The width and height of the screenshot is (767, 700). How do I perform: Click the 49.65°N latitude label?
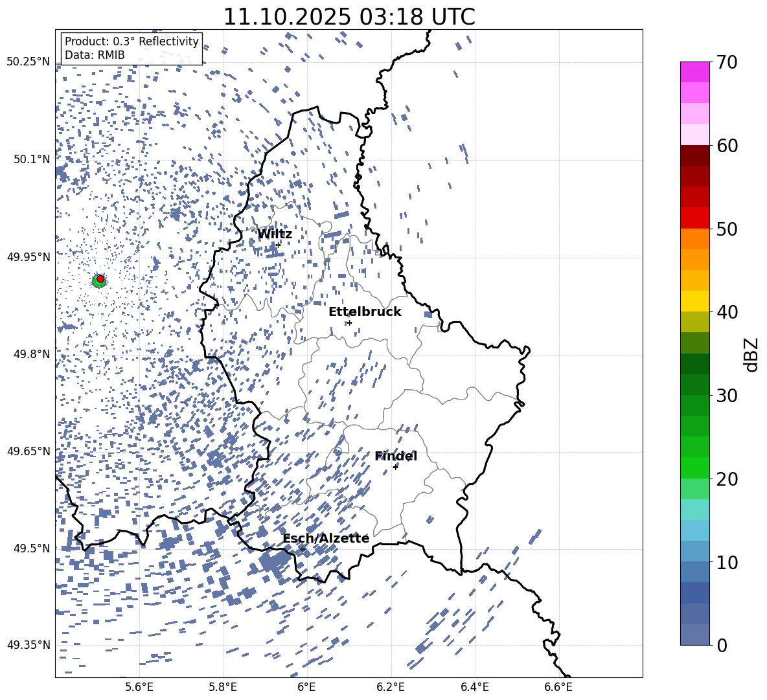(29, 451)
